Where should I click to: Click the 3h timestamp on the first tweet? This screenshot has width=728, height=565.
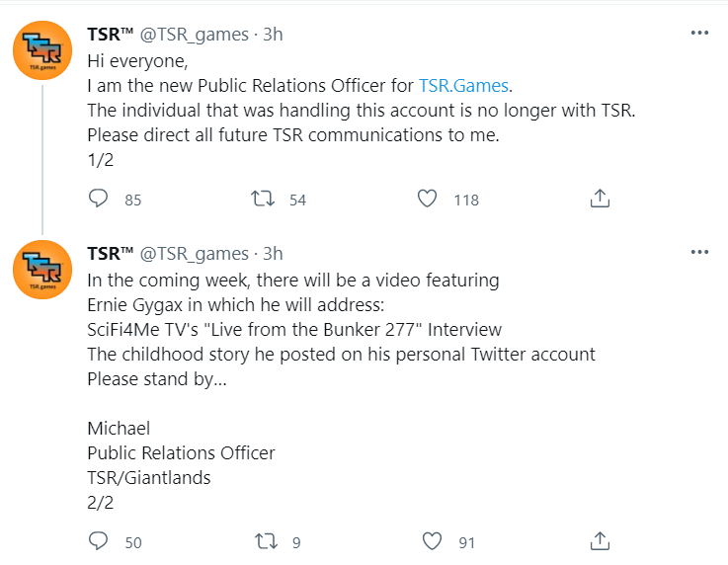273,35
